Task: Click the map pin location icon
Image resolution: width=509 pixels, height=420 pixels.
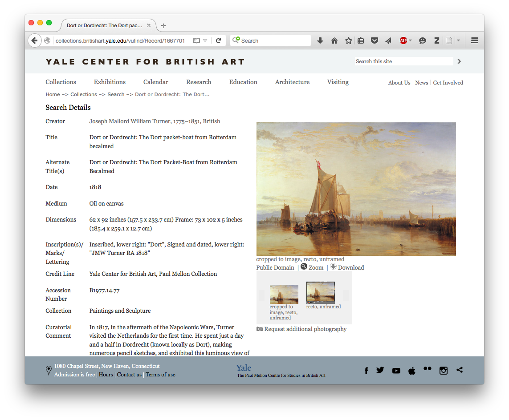Action: (x=49, y=370)
